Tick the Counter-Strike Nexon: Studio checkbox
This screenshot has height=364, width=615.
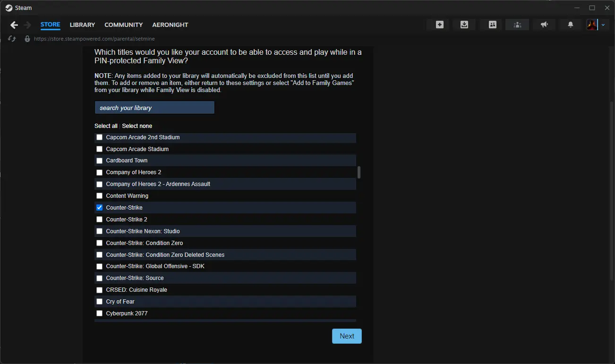pyautogui.click(x=99, y=231)
